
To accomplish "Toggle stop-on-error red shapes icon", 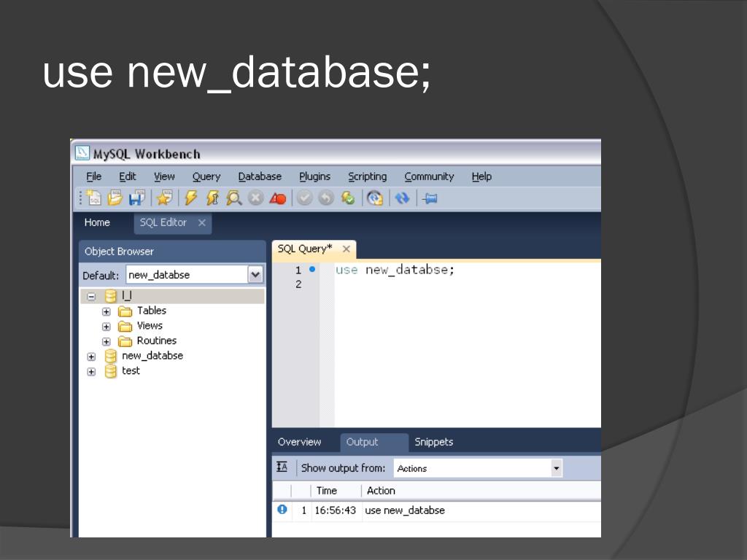I will tap(278, 198).
